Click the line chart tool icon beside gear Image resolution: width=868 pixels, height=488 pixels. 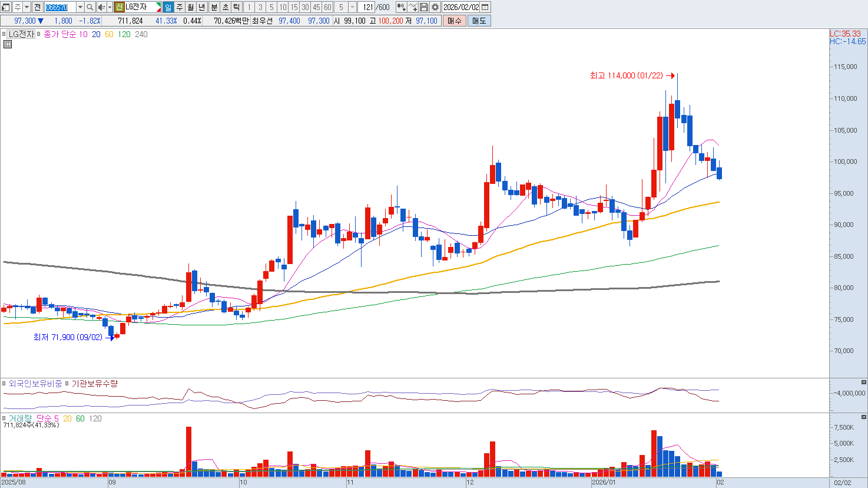(413, 7)
